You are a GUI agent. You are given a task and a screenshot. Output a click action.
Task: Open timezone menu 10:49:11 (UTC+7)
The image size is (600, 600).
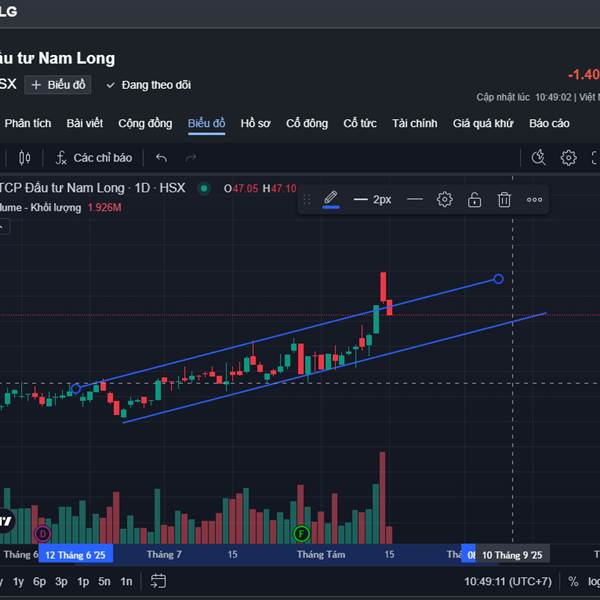pyautogui.click(x=508, y=582)
